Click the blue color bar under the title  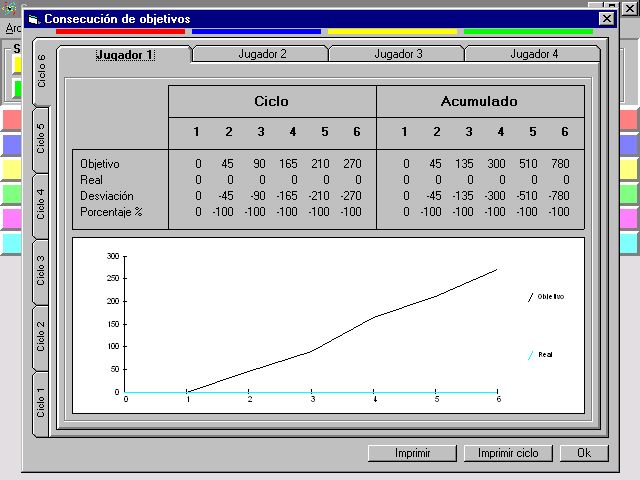256,32
